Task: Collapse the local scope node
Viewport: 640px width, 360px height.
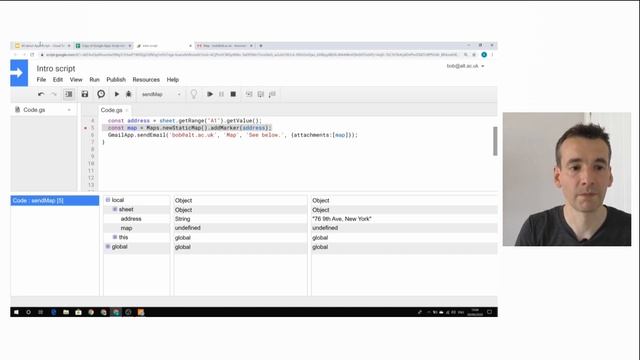Action: (x=108, y=200)
